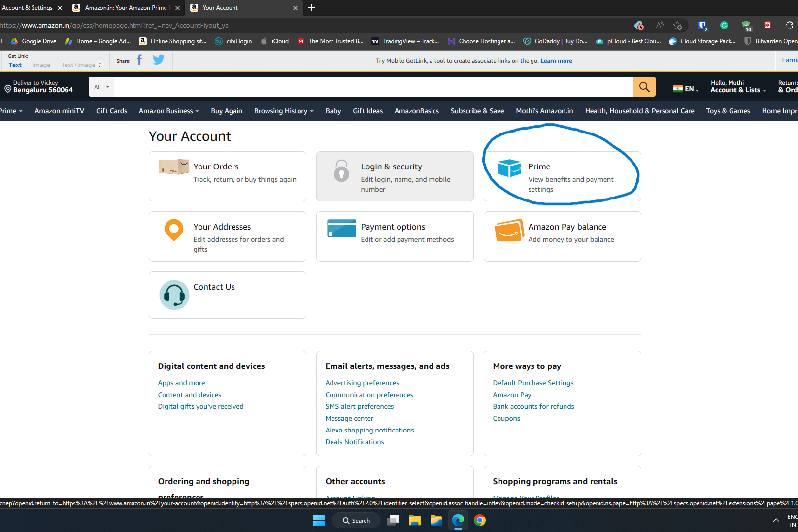Launch Google Chrome from taskbar

tap(479, 520)
